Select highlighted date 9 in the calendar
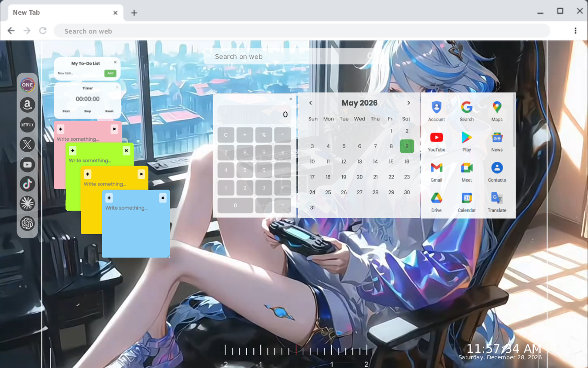 (x=407, y=146)
